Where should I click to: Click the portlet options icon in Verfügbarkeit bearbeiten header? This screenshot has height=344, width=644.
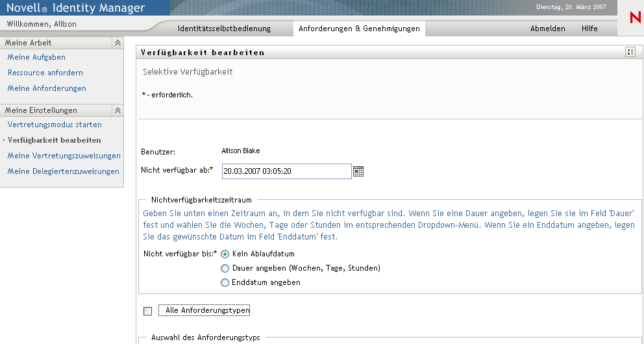(630, 52)
